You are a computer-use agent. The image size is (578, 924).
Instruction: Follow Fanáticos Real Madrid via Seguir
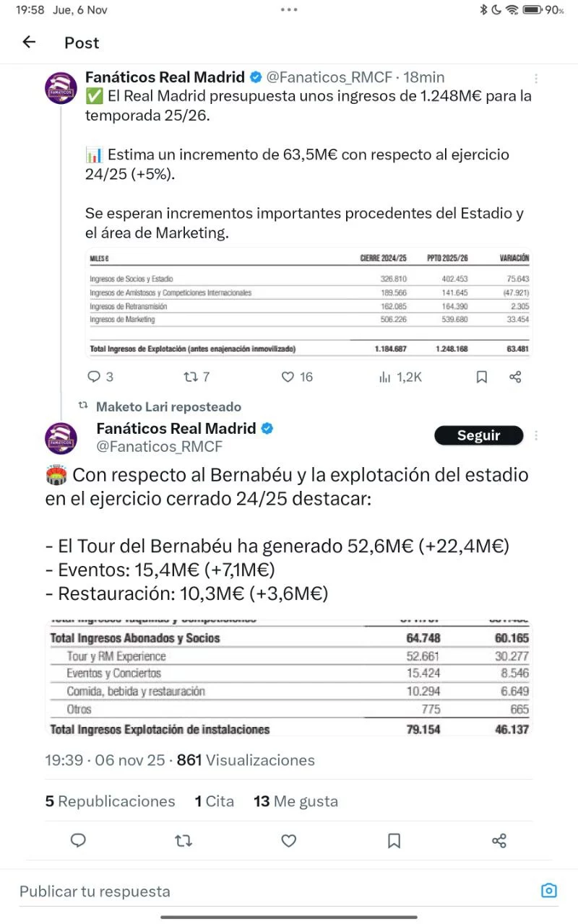point(478,435)
